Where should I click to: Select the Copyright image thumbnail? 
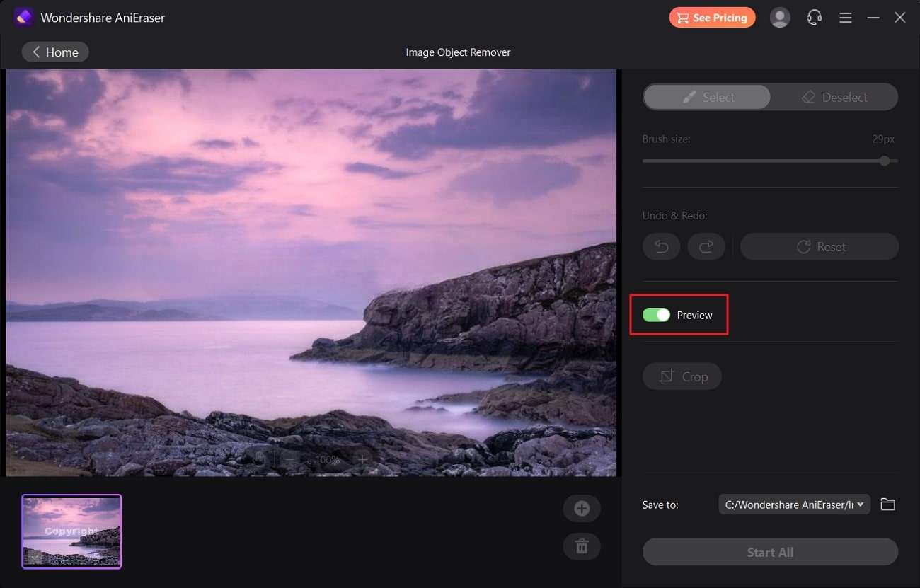pos(71,531)
